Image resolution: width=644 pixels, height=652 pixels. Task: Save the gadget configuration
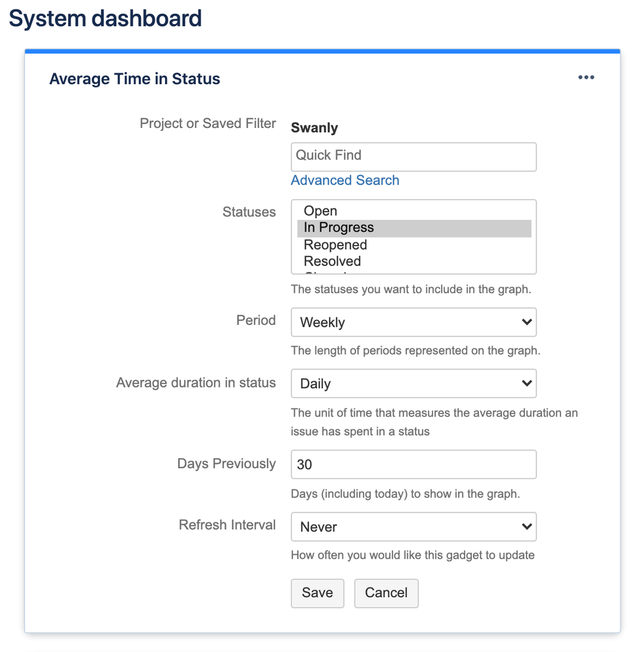tap(317, 593)
